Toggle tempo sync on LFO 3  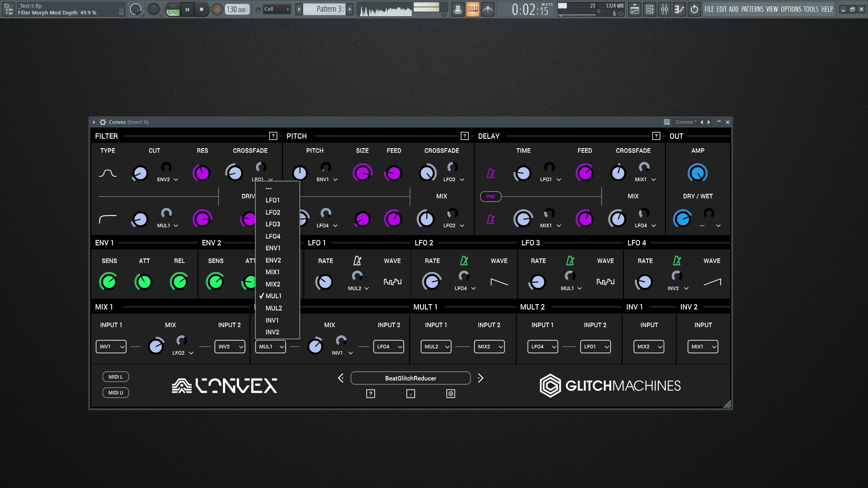(570, 261)
